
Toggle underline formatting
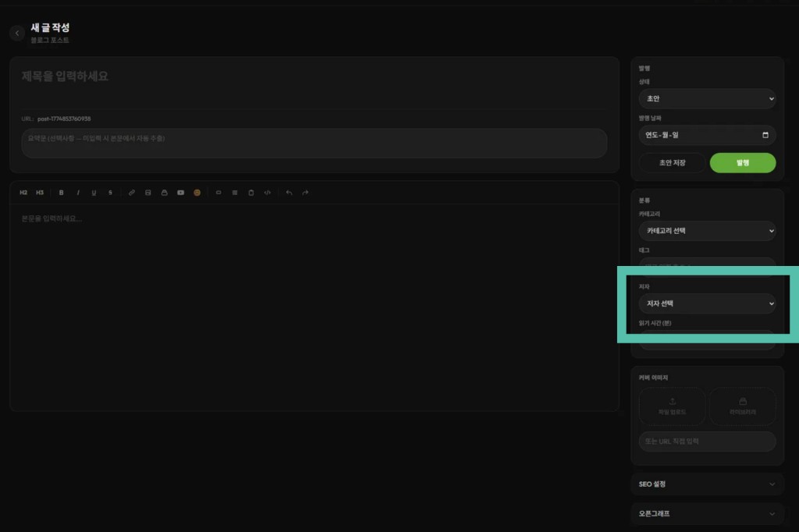click(94, 193)
